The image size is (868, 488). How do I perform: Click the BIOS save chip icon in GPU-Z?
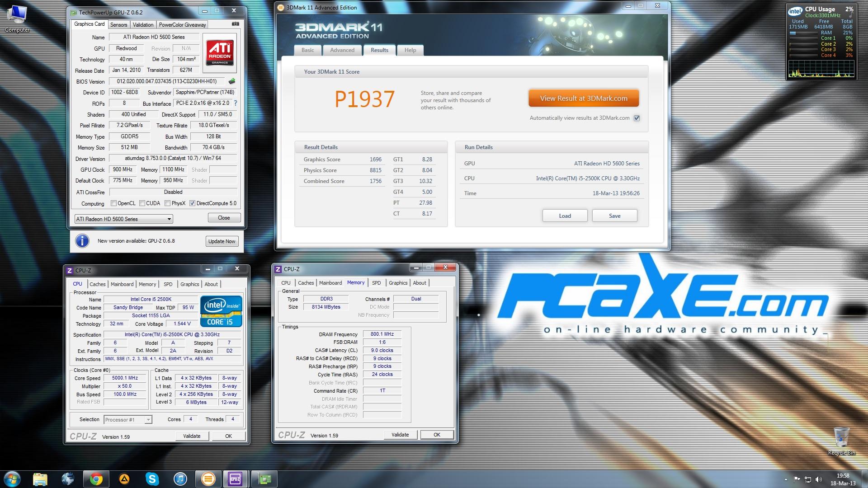point(232,81)
